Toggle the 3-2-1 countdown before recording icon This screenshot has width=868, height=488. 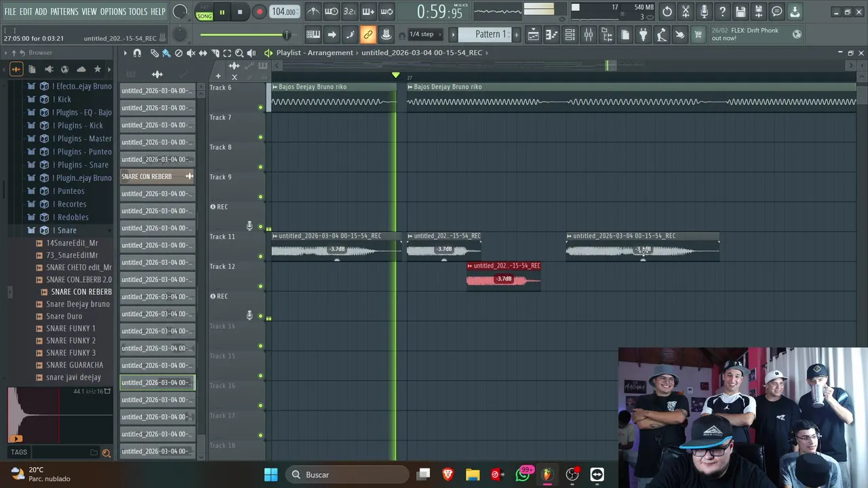(349, 12)
